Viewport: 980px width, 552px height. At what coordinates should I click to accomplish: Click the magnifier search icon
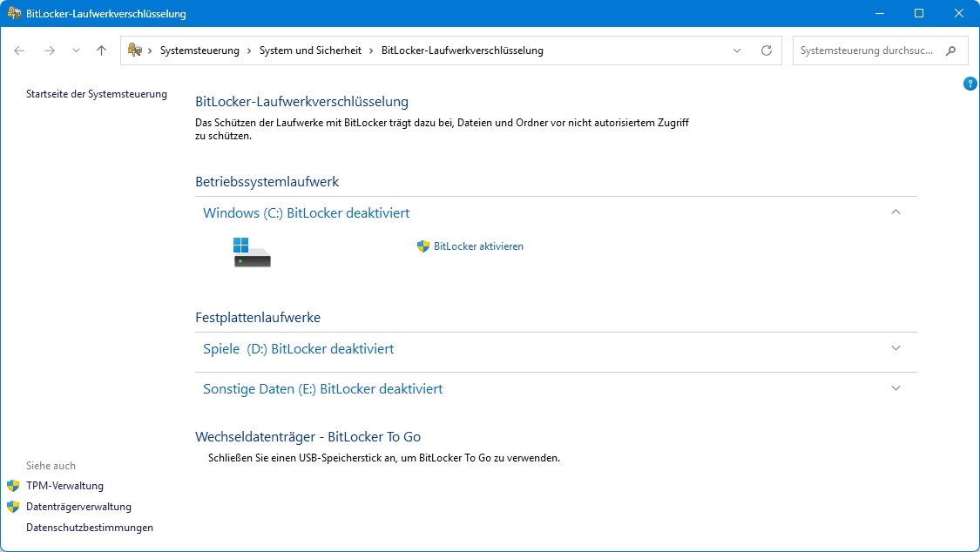(x=950, y=50)
